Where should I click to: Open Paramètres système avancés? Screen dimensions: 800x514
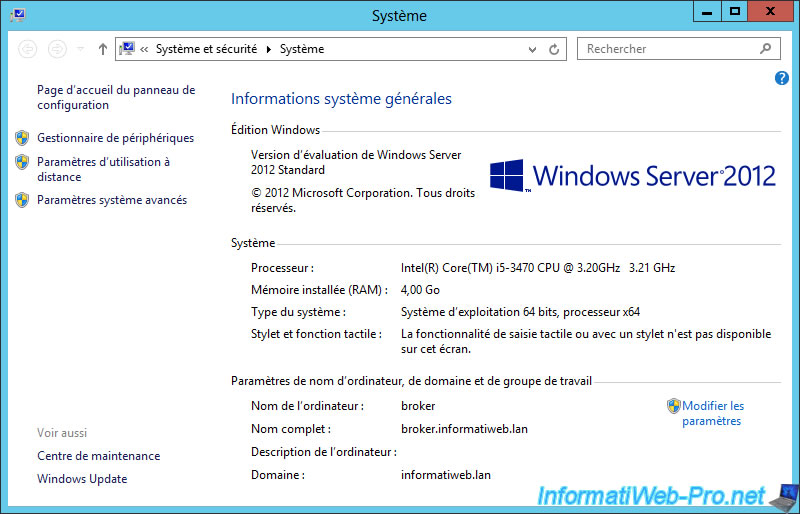click(112, 200)
